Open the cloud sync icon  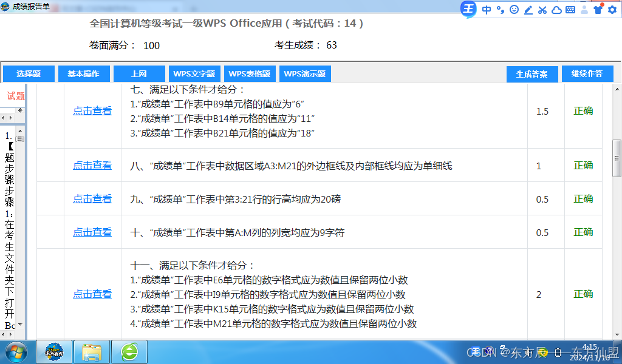tap(556, 10)
